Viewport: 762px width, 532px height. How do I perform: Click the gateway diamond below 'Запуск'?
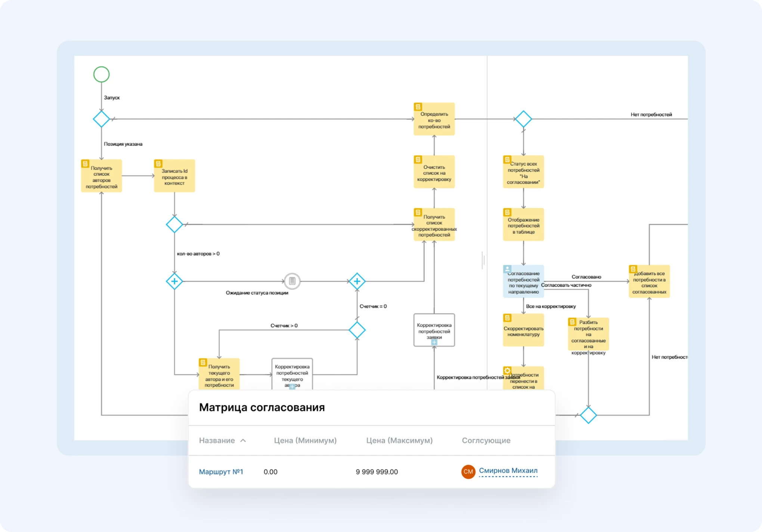[101, 119]
